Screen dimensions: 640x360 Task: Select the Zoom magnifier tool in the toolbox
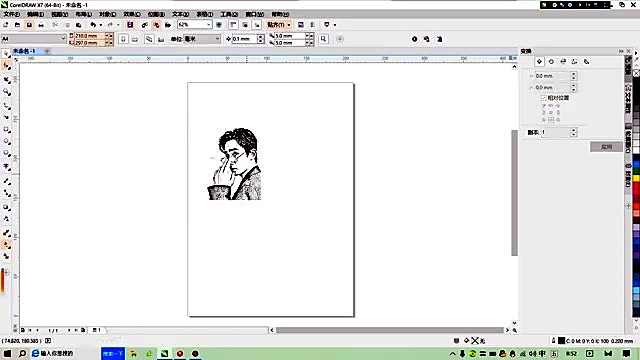6,92
